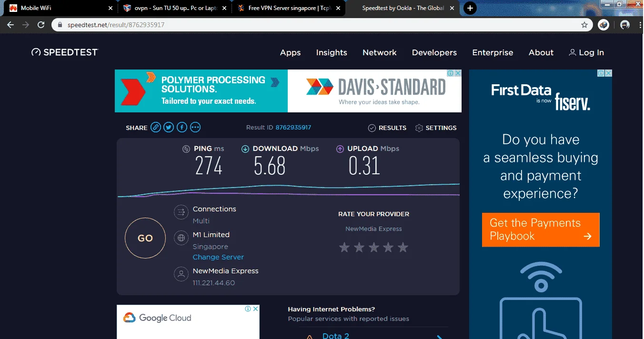The height and width of the screenshot is (339, 644).
Task: Open the Enterprise menu
Action: [x=493, y=52]
